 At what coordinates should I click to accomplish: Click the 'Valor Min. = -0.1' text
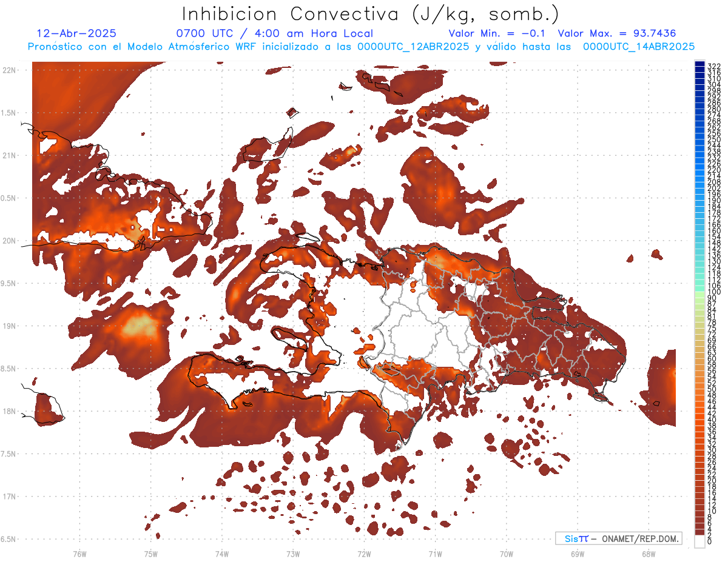coord(497,33)
